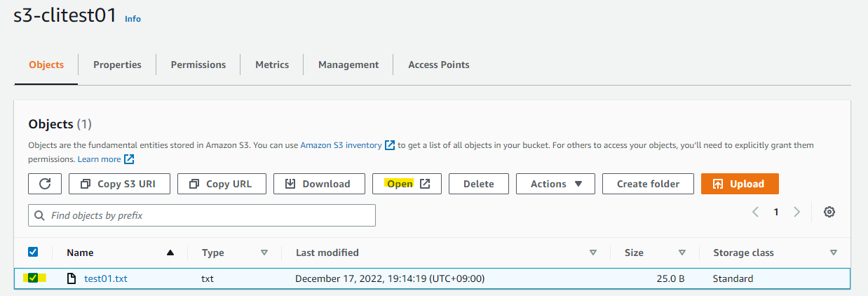Uncheck the test01.txt row checkbox

point(33,278)
